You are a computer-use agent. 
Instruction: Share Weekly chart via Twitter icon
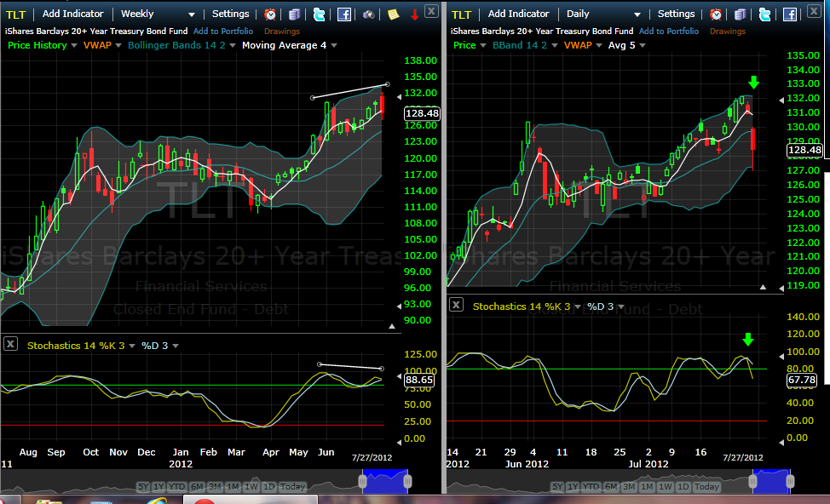point(320,14)
